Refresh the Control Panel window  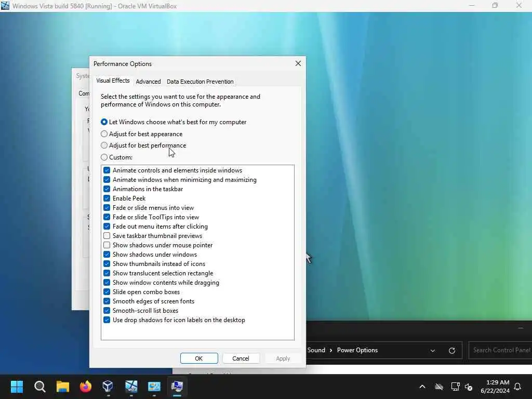[452, 351]
